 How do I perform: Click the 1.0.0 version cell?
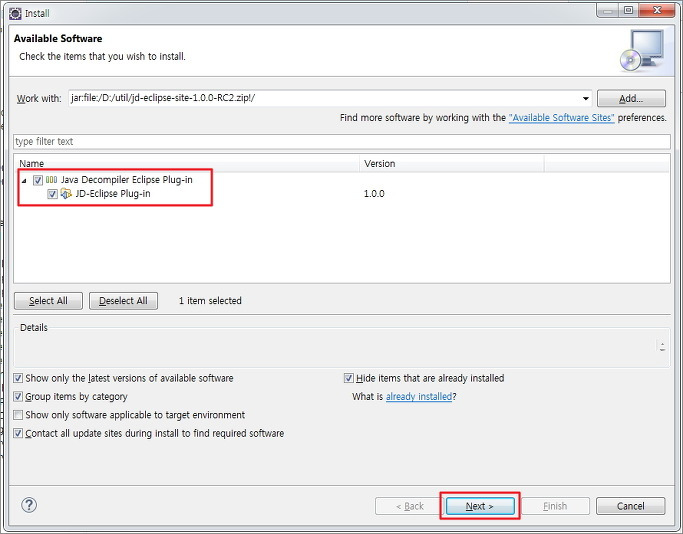coord(374,194)
